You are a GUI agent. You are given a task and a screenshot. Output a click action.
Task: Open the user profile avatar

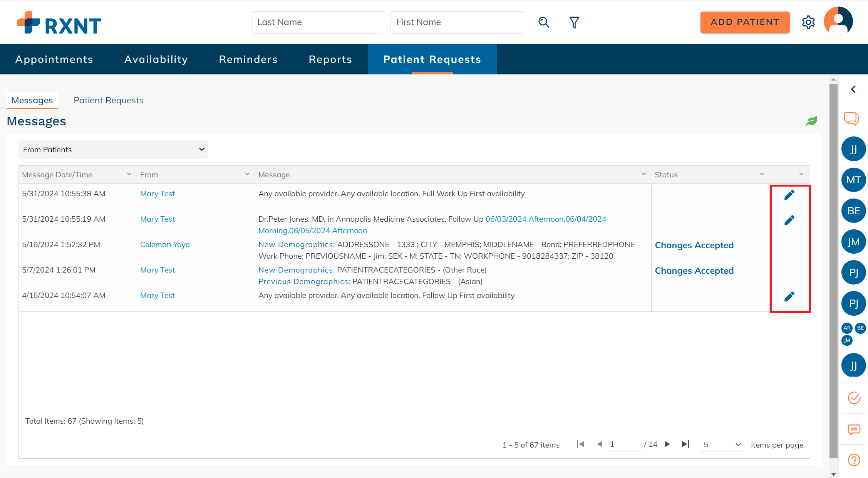[838, 21]
